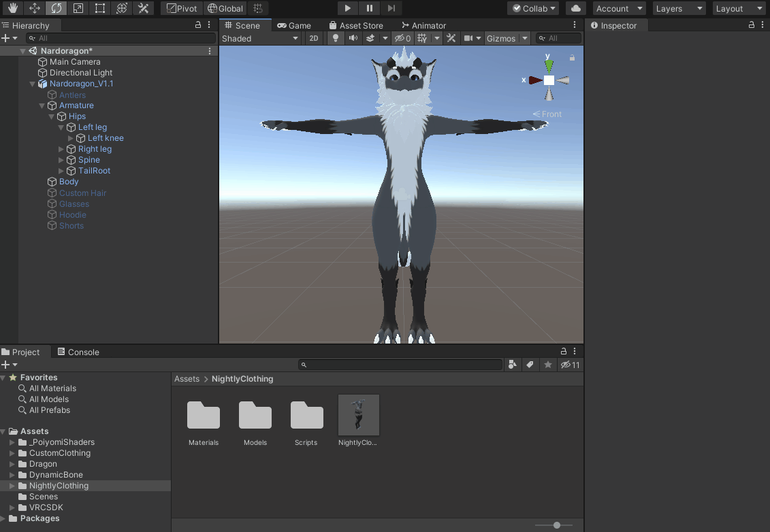
Task: Click the Hierarchy search field
Action: [121, 38]
